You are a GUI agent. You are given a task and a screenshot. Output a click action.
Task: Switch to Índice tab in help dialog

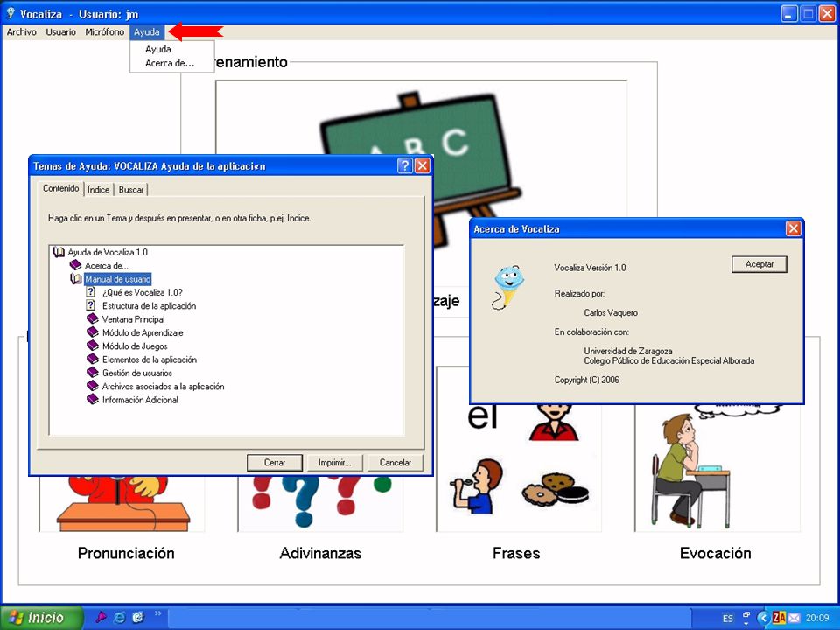(99, 190)
